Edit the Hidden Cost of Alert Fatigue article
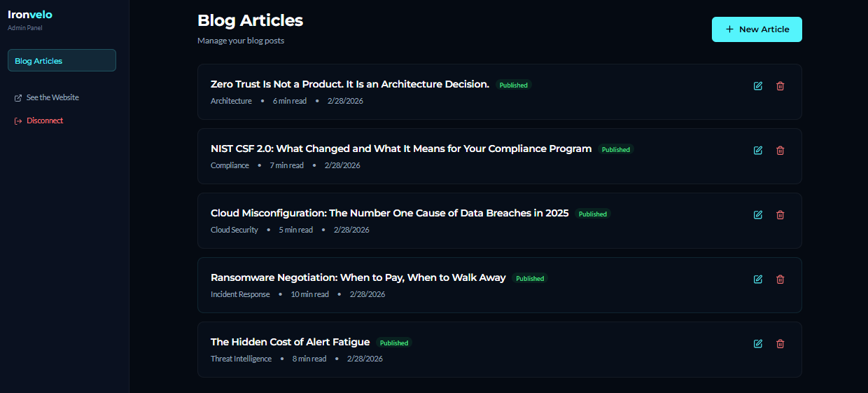 757,344
